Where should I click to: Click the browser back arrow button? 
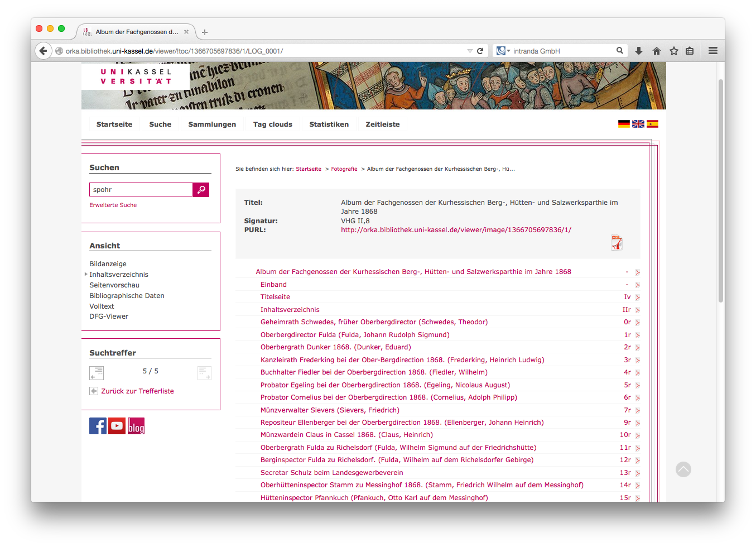point(43,51)
